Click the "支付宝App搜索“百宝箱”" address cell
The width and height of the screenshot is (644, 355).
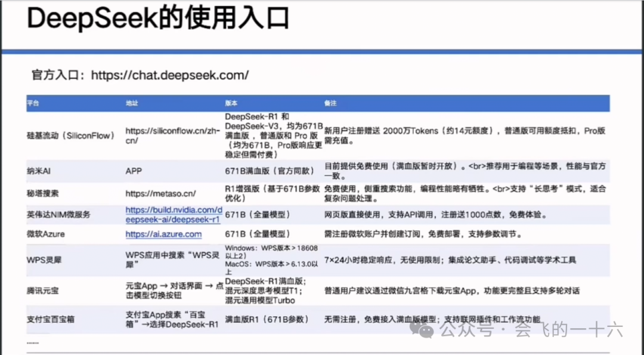click(172, 320)
